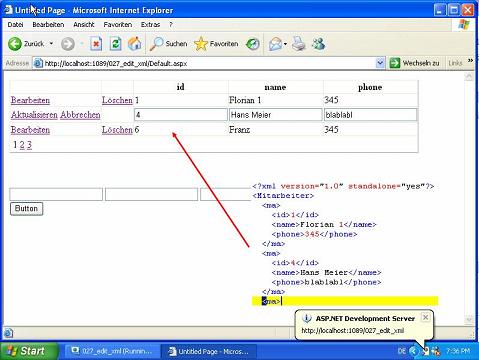Click the name field with Hans Meier

pyautogui.click(x=276, y=115)
